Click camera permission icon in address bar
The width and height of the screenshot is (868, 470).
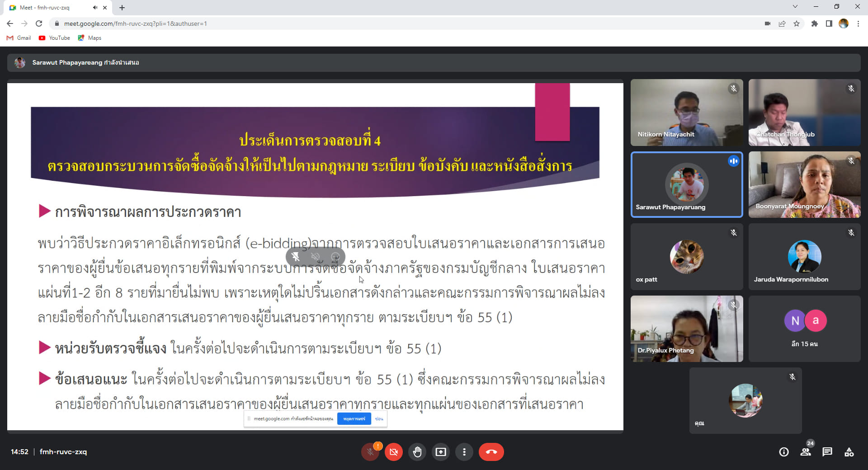(767, 23)
